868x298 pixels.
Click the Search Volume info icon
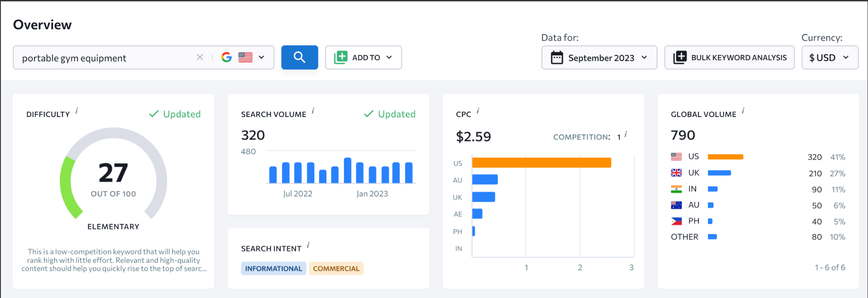313,111
